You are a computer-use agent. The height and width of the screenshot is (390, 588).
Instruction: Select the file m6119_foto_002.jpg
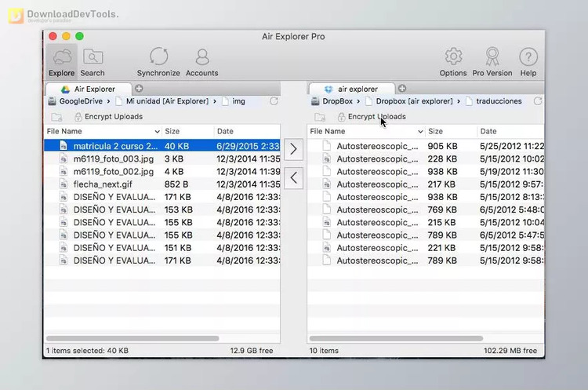pyautogui.click(x=162, y=172)
